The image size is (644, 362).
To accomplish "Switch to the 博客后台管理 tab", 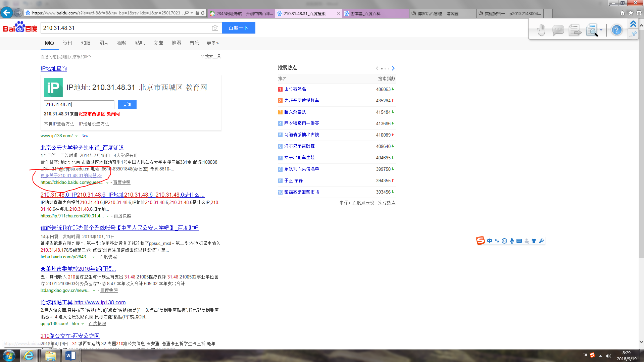I will 443,13.
